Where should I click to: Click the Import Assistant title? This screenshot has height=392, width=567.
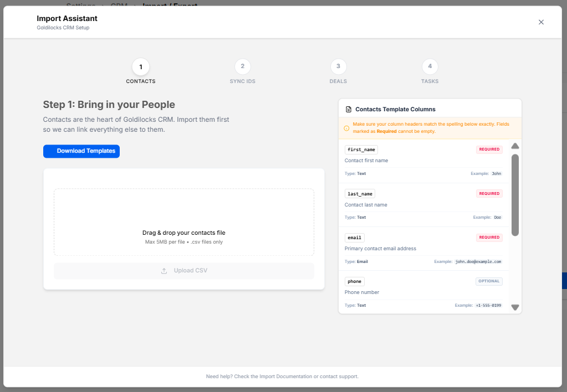click(x=67, y=18)
